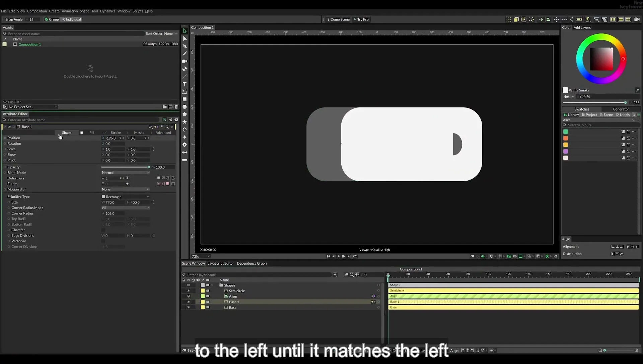Select the Line tool

point(185,77)
